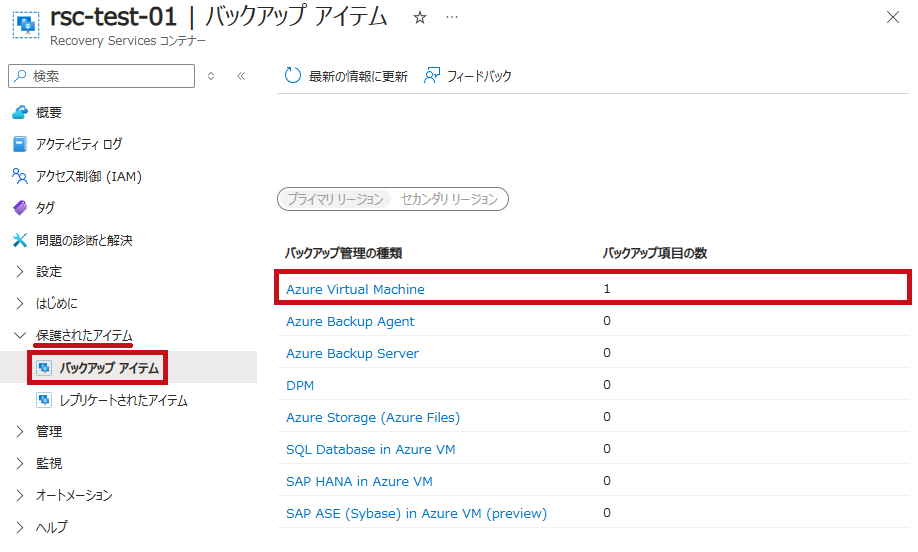Image resolution: width=918 pixels, height=552 pixels.
Task: Click the アクティビティ ログ book icon
Action: click(20, 144)
